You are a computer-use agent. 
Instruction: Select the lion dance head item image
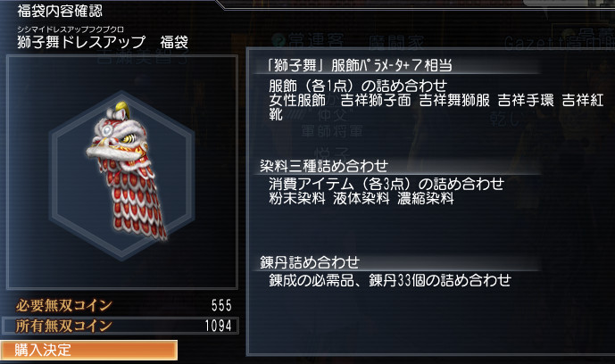pos(127,170)
